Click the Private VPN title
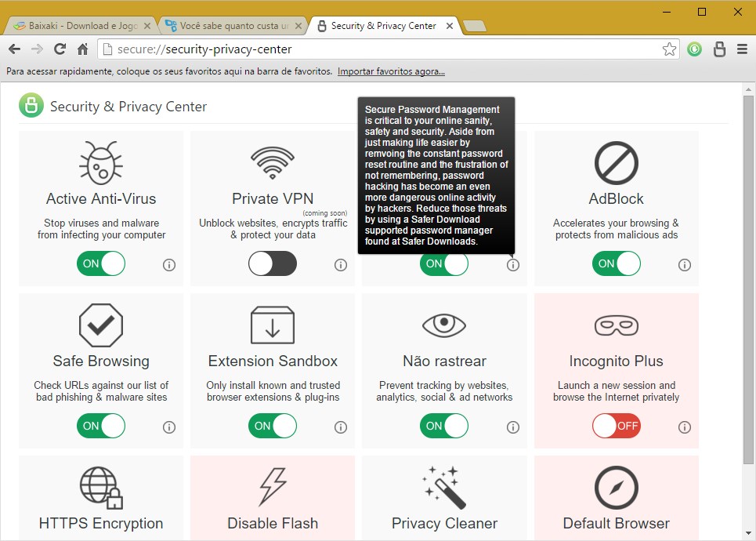This screenshot has width=756, height=541. tap(273, 199)
